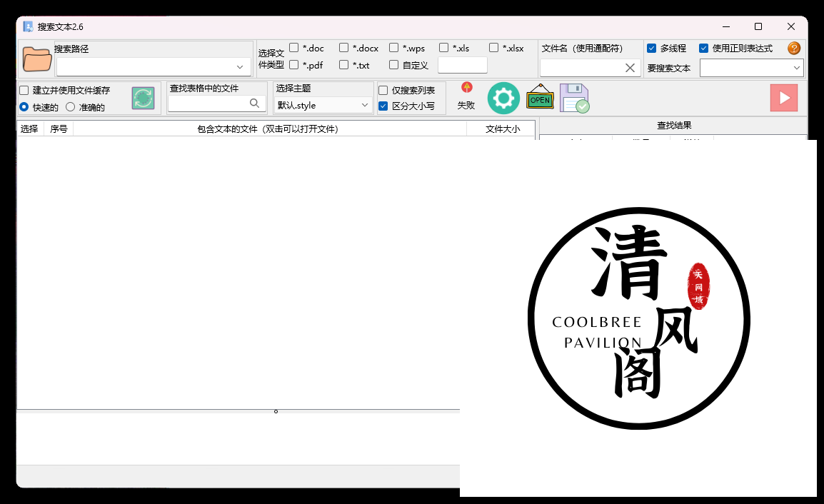This screenshot has height=504, width=824.
Task: Clear the file name field with the X icon
Action: [630, 68]
